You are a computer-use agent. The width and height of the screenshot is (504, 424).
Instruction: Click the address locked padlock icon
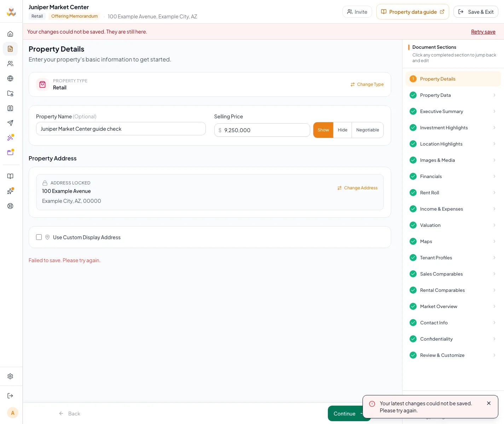[45, 183]
